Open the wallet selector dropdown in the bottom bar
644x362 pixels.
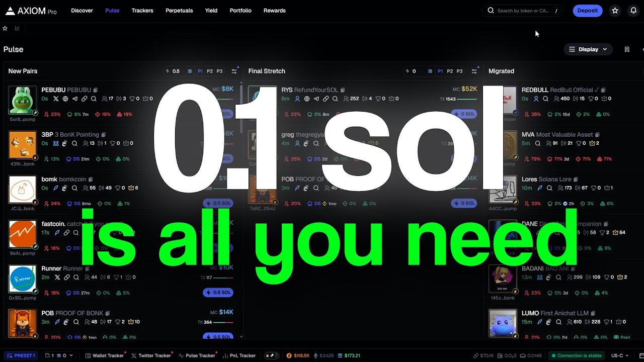click(x=58, y=355)
